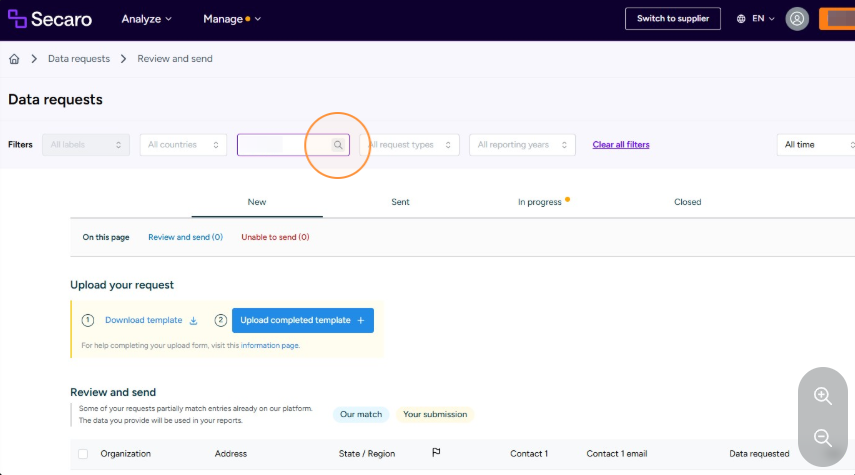
Task: Focus the search filter input field
Action: pos(285,145)
